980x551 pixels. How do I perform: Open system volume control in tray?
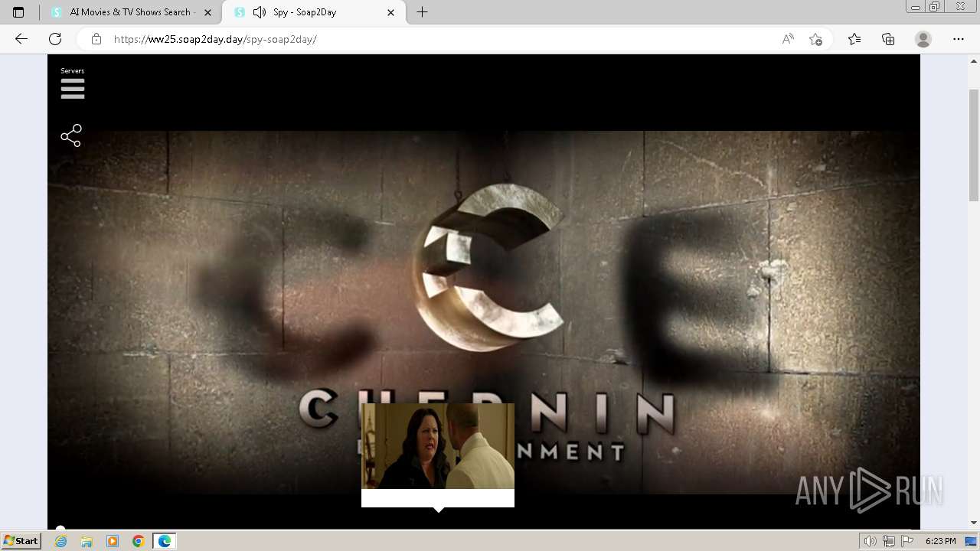[x=871, y=541]
